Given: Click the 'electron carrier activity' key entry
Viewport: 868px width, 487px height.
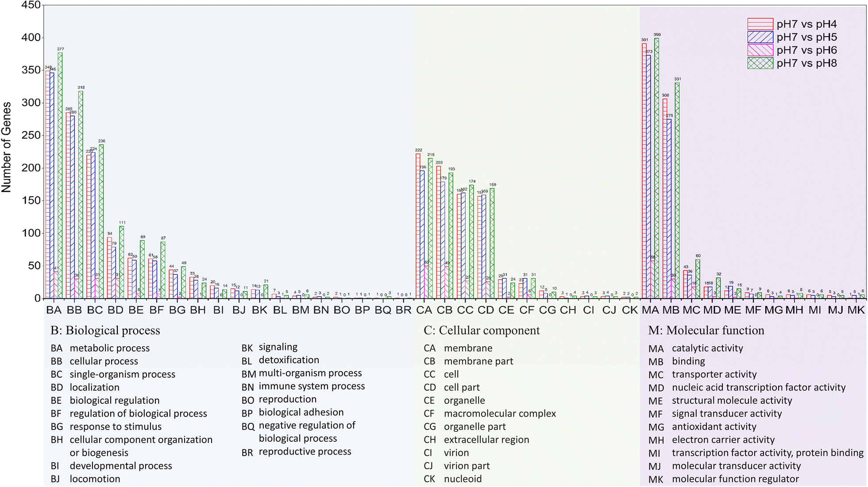Looking at the screenshot, I should (x=723, y=440).
